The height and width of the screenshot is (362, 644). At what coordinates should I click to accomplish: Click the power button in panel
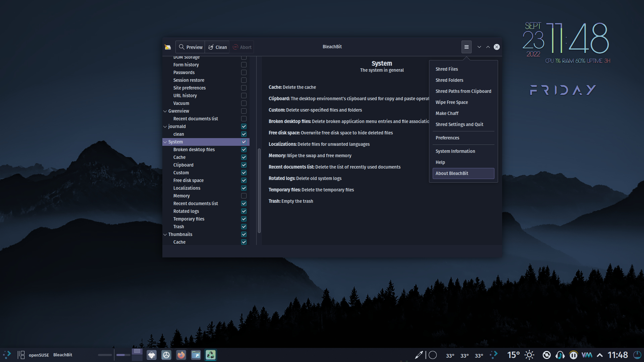[x=637, y=355]
